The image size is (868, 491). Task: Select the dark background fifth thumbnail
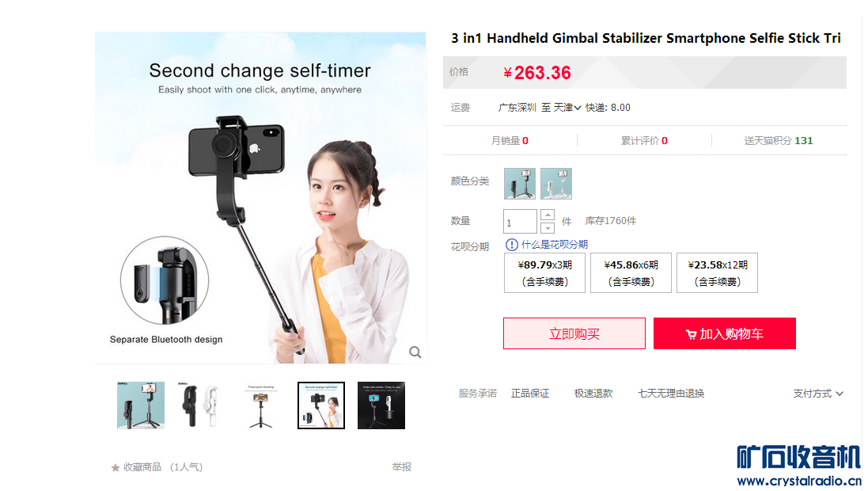(x=381, y=405)
